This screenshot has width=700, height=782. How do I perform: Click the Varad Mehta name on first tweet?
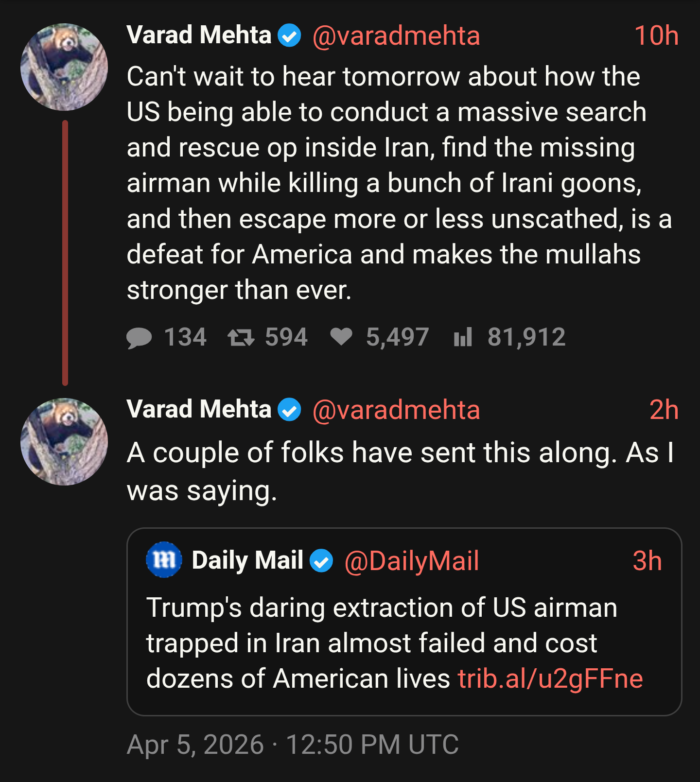[x=199, y=35]
